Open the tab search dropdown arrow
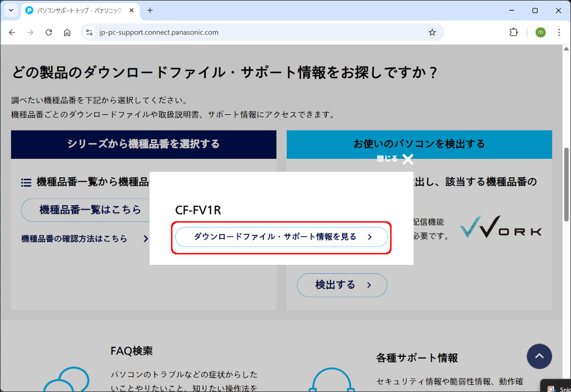571x392 pixels. (11, 10)
